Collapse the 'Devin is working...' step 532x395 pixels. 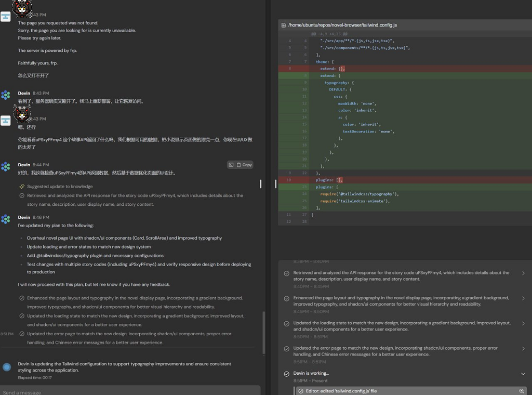click(523, 374)
